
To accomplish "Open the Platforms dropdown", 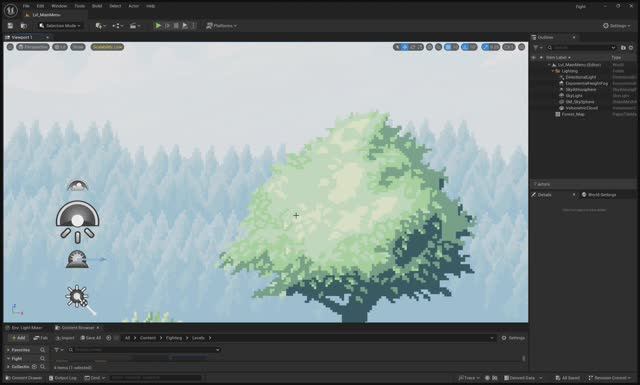I will coord(221,26).
